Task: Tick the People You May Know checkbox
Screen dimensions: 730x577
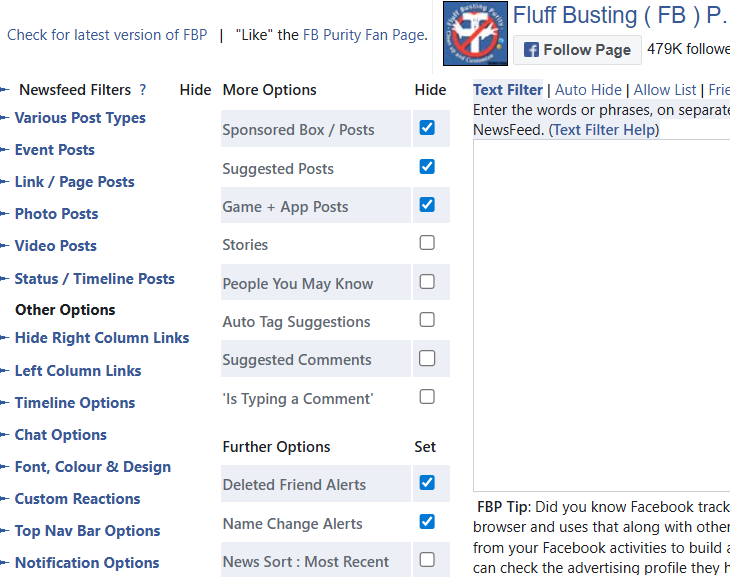Action: (x=427, y=282)
